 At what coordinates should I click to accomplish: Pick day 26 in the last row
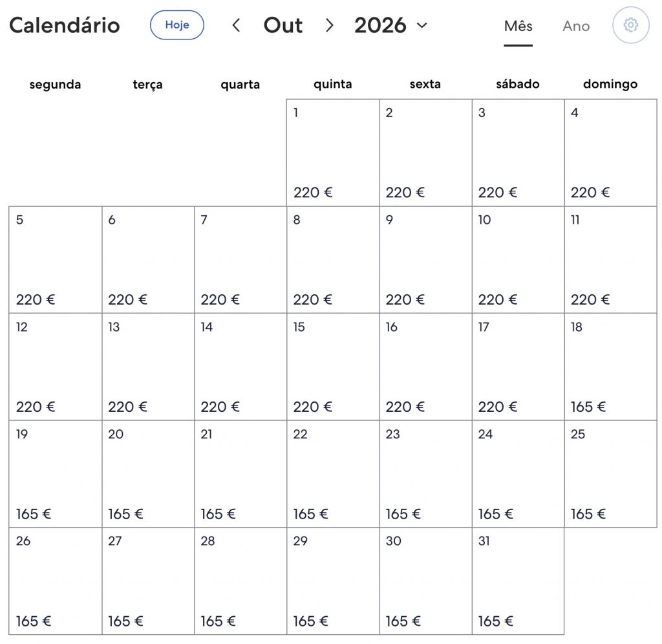click(56, 581)
